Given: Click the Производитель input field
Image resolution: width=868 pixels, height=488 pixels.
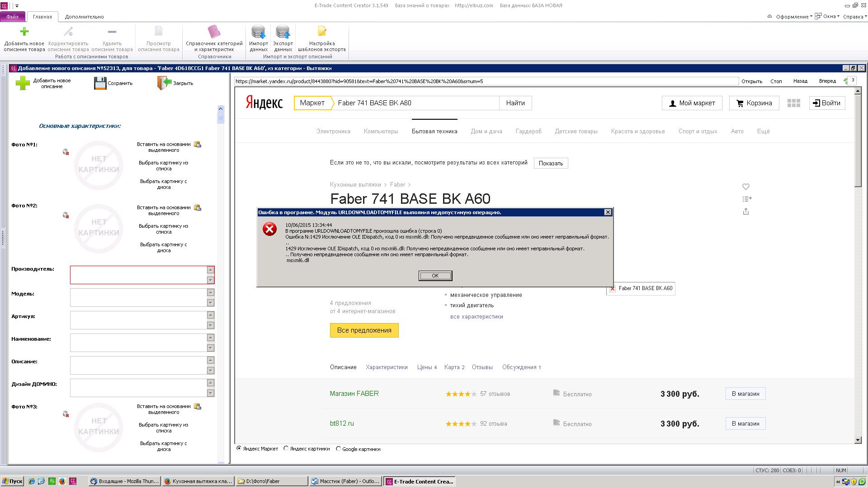Looking at the screenshot, I should coord(138,275).
